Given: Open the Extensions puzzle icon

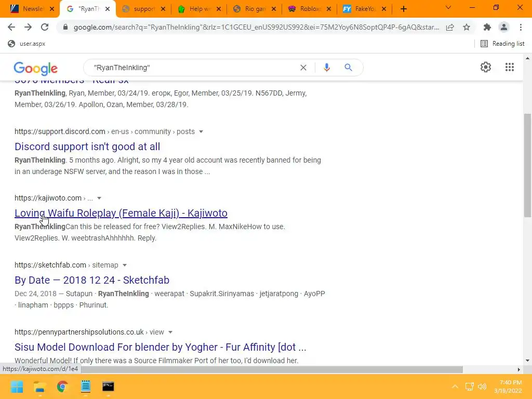Looking at the screenshot, I should tap(487, 27).
